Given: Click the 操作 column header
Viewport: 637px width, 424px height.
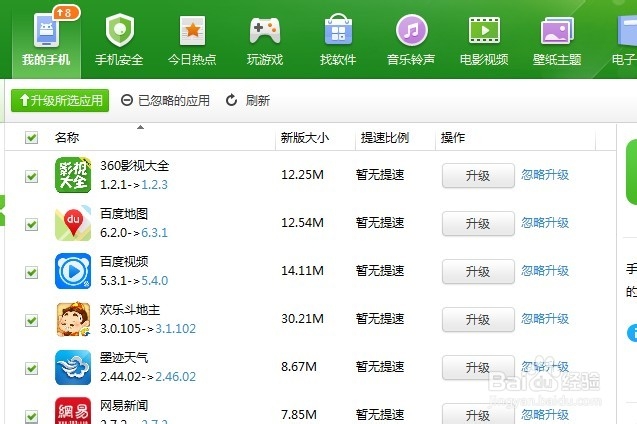Looking at the screenshot, I should click(453, 138).
